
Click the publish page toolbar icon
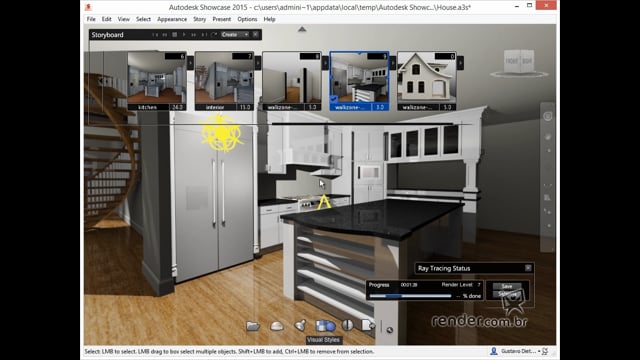pyautogui.click(x=368, y=325)
